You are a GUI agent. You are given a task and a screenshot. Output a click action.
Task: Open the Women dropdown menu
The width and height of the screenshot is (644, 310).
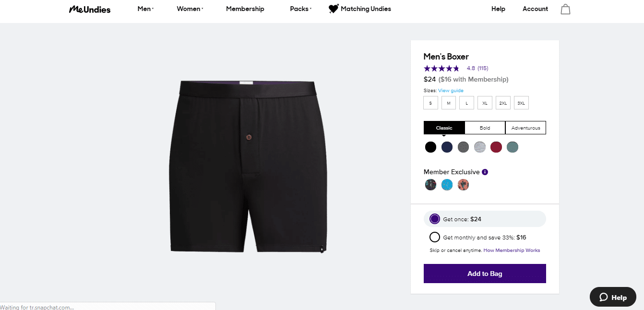point(189,9)
